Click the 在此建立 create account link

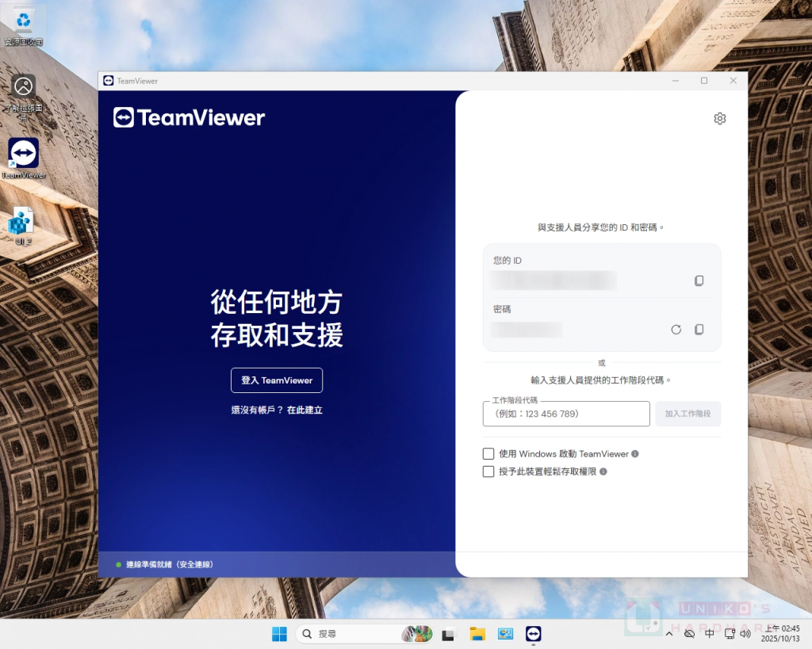(304, 410)
